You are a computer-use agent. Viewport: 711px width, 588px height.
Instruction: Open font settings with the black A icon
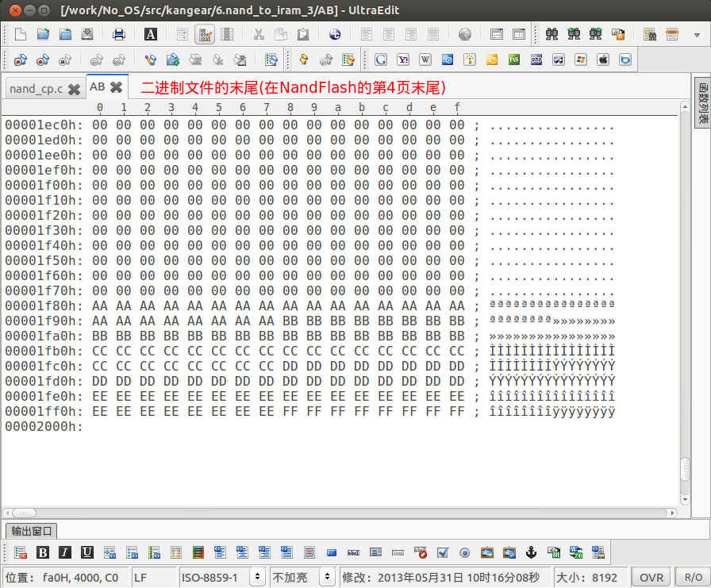(151, 34)
